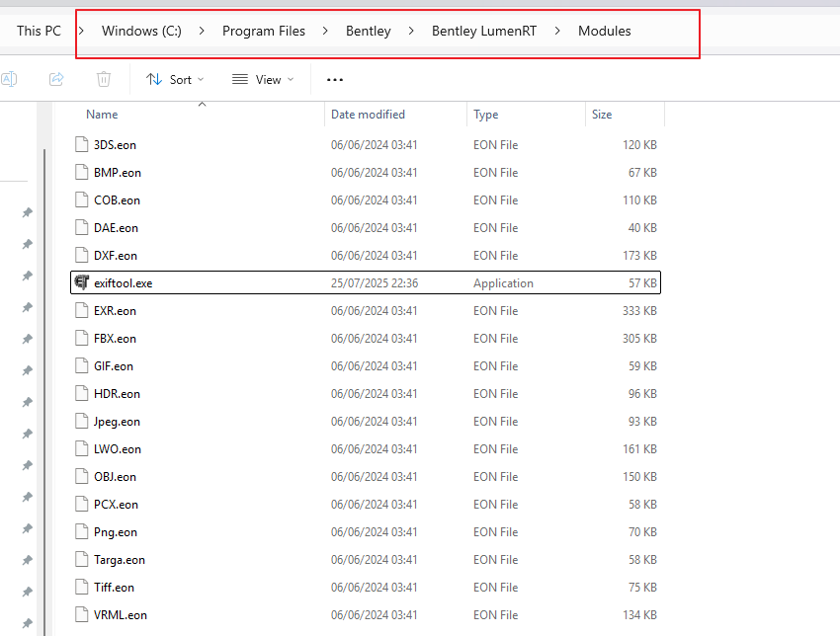Click the DXF.eon file icon
The image size is (840, 636).
point(81,256)
